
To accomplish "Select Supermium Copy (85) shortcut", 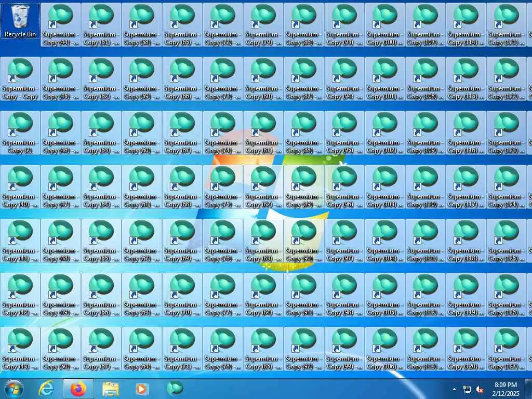I will click(x=263, y=349).
